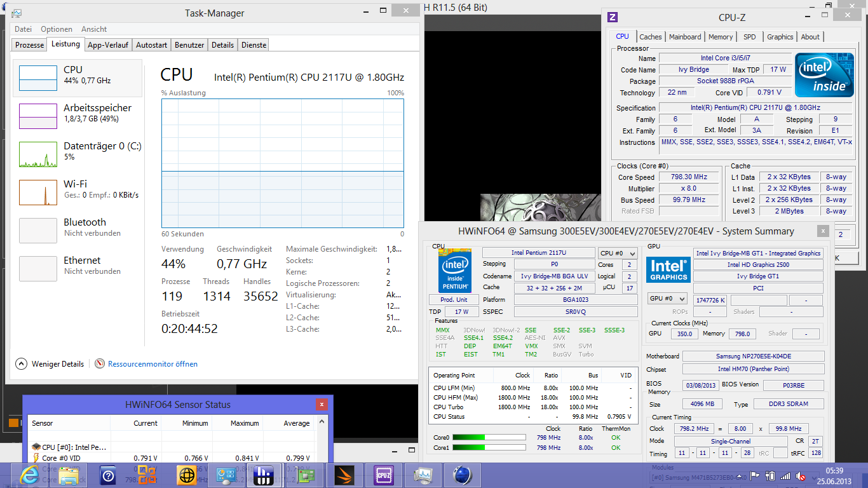Screen dimensions: 868x488
Task: Click the power tray icon
Action: point(770,475)
